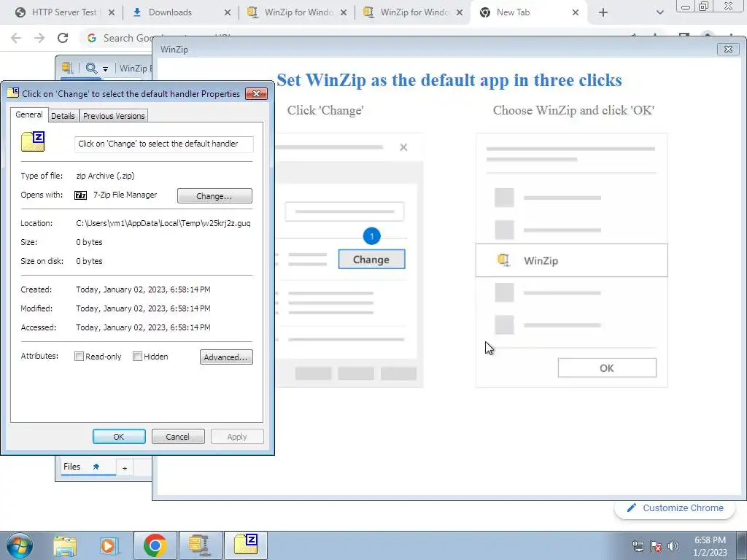747x560 pixels.
Task: Open a new Chrome tab with plus
Action: coord(603,13)
